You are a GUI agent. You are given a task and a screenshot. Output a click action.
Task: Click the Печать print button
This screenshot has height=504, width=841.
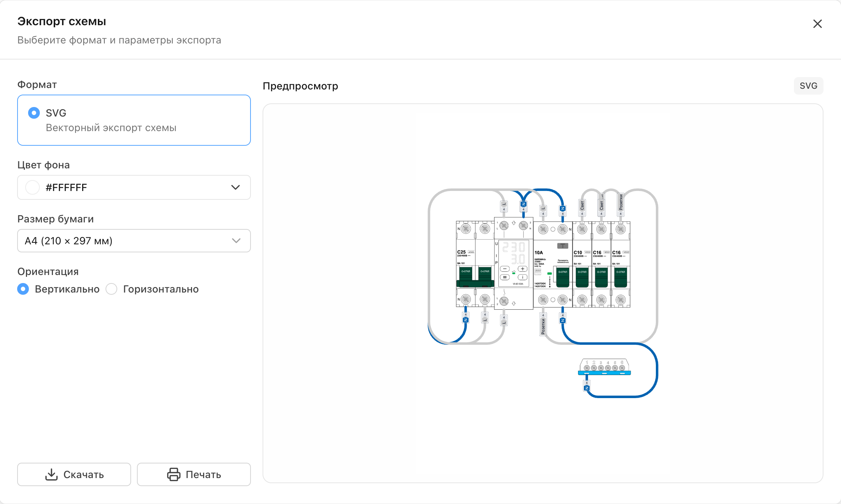[194, 474]
